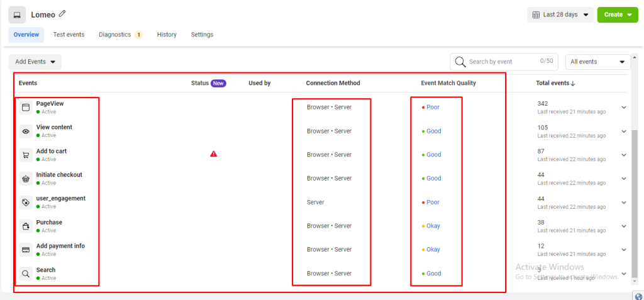Screen dimensions: 644x300
Task: Click the Initiate checkout basket icon
Action: 26,179
